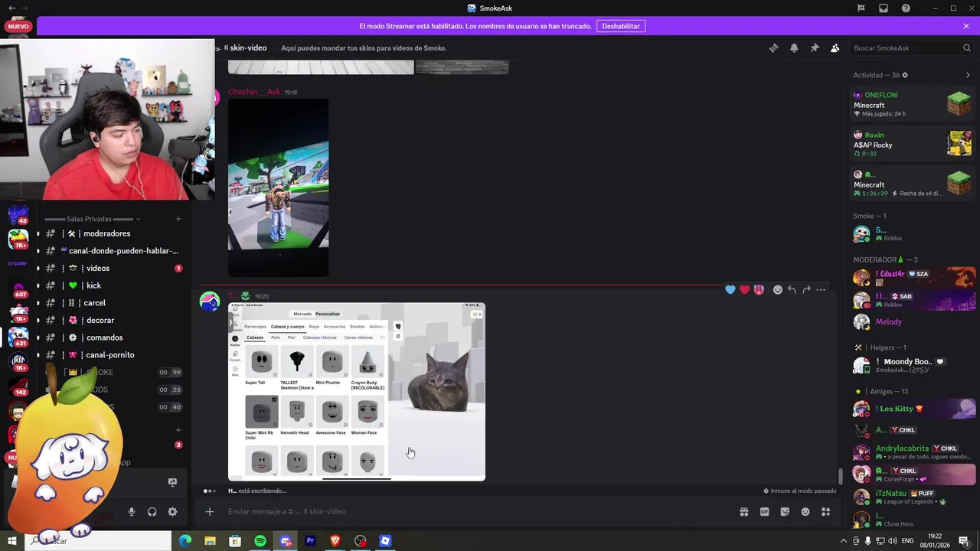The height and width of the screenshot is (551, 980).
Task: Dismiss the Streamer mode banner
Action: click(x=966, y=26)
